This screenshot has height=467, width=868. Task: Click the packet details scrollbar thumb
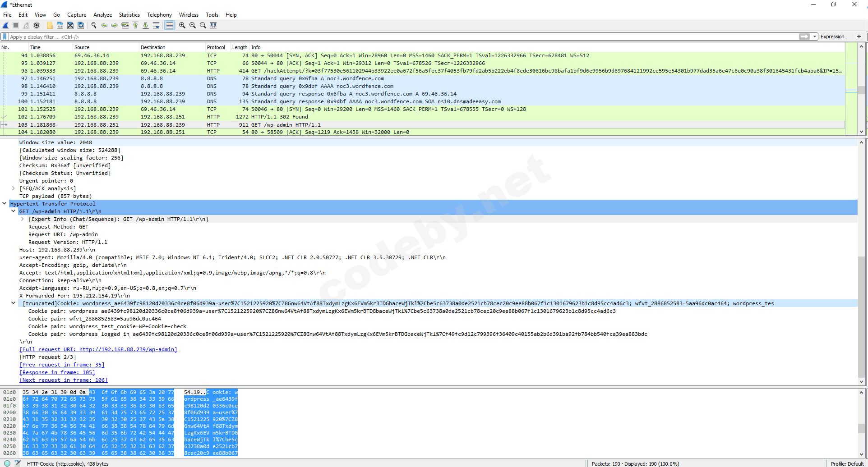(861, 316)
